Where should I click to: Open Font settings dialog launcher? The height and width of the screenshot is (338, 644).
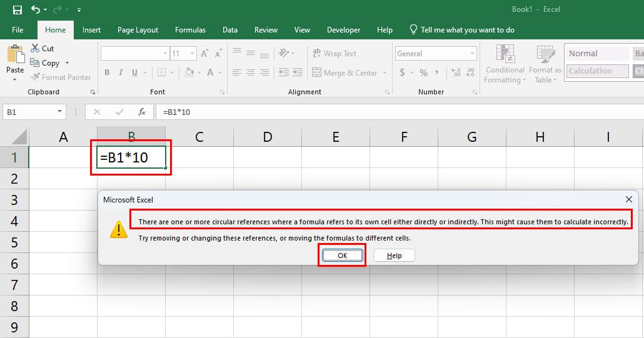click(222, 92)
